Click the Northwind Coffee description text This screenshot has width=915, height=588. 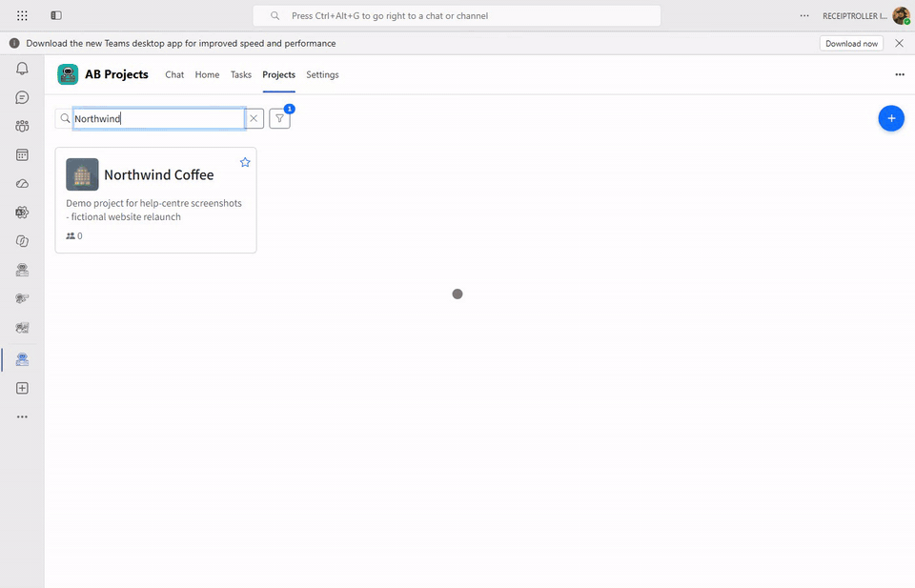(x=154, y=210)
